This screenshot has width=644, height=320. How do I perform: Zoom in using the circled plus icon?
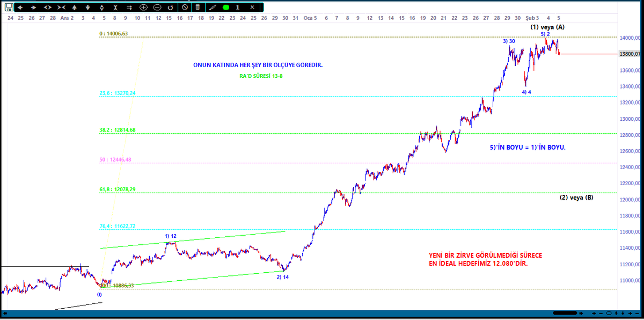tap(143, 8)
